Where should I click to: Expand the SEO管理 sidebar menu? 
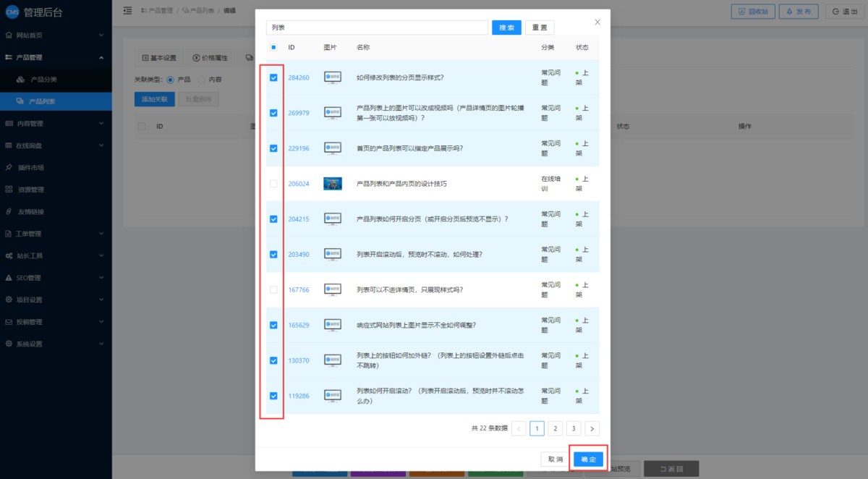[x=56, y=278]
